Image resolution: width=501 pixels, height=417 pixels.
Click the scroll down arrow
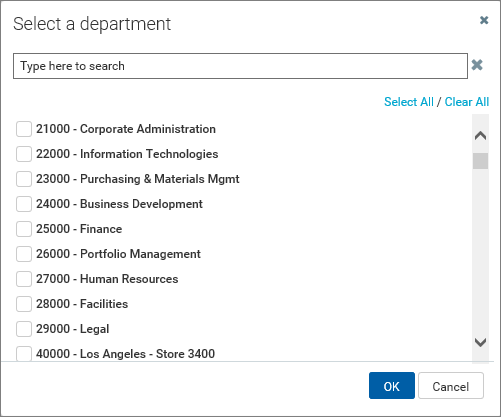click(480, 342)
